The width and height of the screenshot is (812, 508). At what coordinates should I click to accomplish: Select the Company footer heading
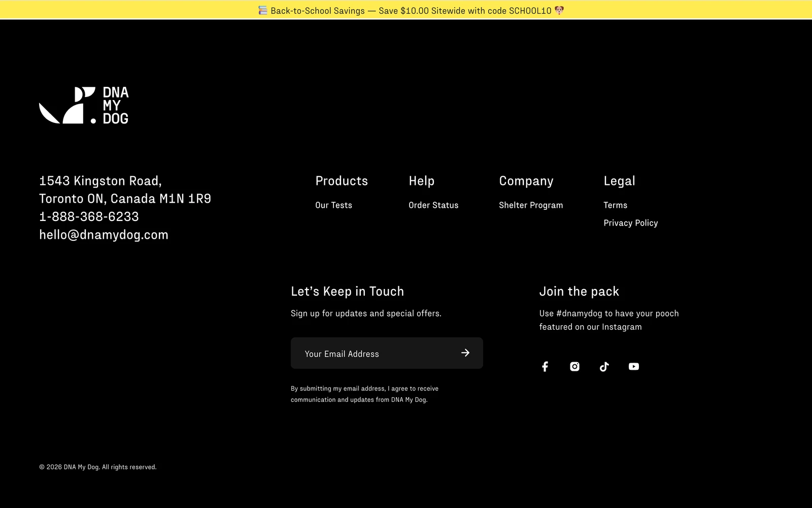[526, 181]
